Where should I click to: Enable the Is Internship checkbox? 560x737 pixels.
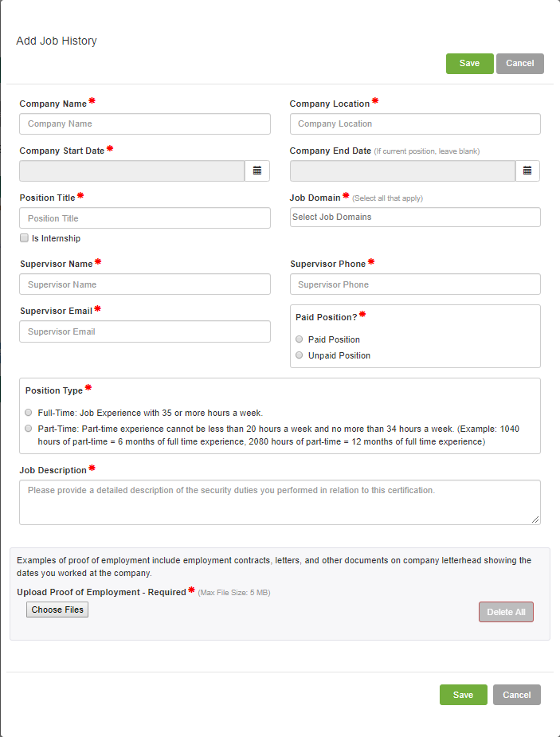[23, 238]
